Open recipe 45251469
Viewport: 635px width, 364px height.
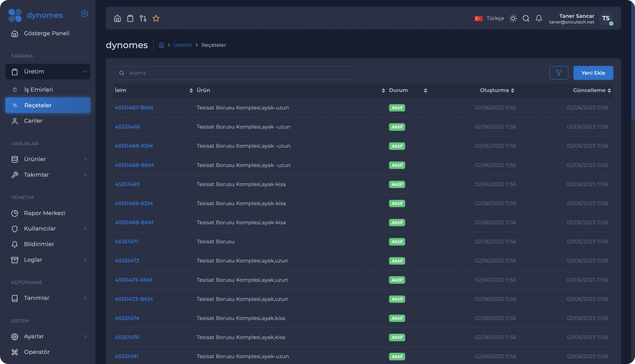127,184
